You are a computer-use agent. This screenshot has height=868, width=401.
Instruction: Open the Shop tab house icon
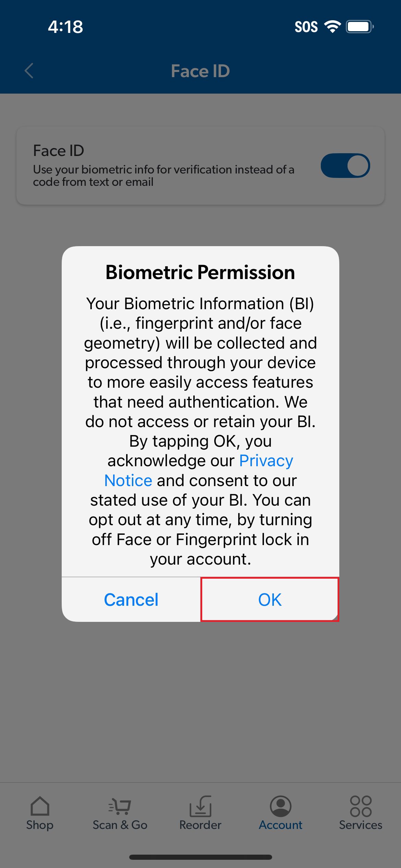pyautogui.click(x=40, y=806)
